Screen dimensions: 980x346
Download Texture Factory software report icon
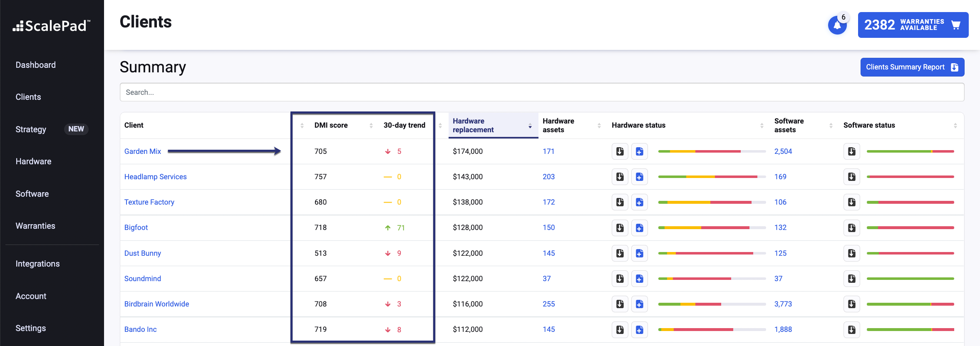(x=851, y=202)
